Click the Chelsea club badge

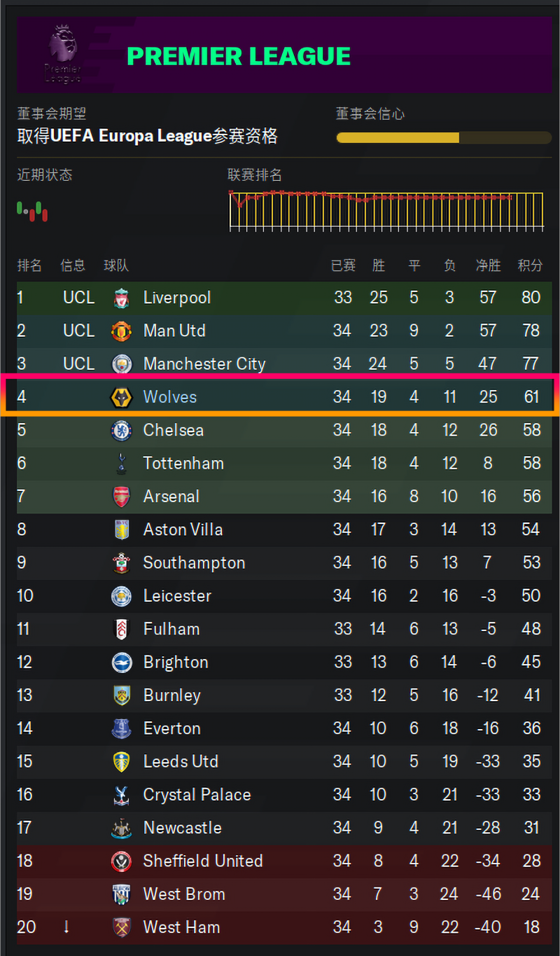tap(122, 430)
